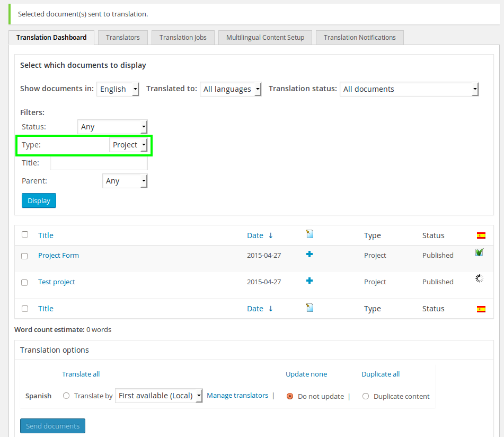Click the note icon in the table header

click(310, 234)
